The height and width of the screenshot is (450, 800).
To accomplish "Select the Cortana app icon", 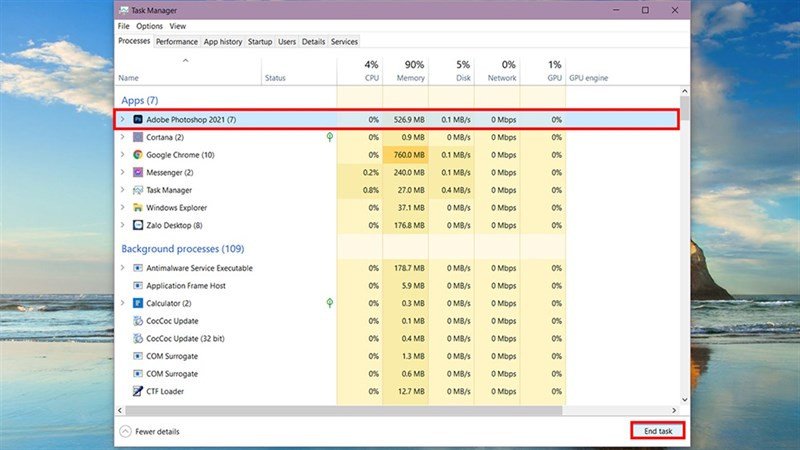I will pyautogui.click(x=137, y=137).
